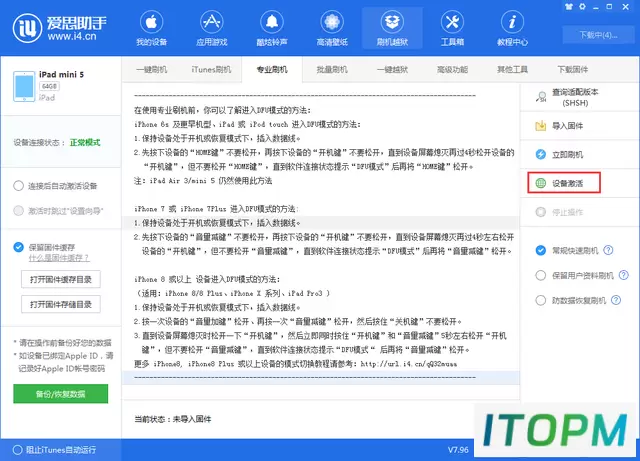Switch to 专业刷机 tab
The width and height of the screenshot is (640, 461).
pyautogui.click(x=272, y=69)
